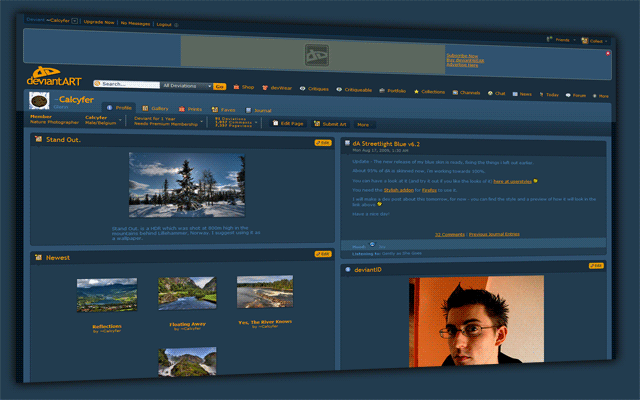
Task: Click Edit on the Stand Out panel
Action: pos(322,142)
